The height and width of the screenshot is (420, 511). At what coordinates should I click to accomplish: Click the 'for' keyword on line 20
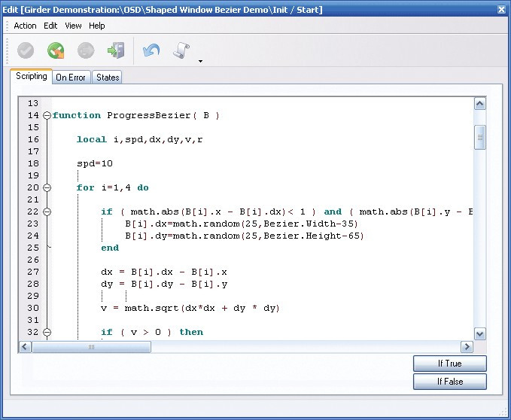click(85, 187)
